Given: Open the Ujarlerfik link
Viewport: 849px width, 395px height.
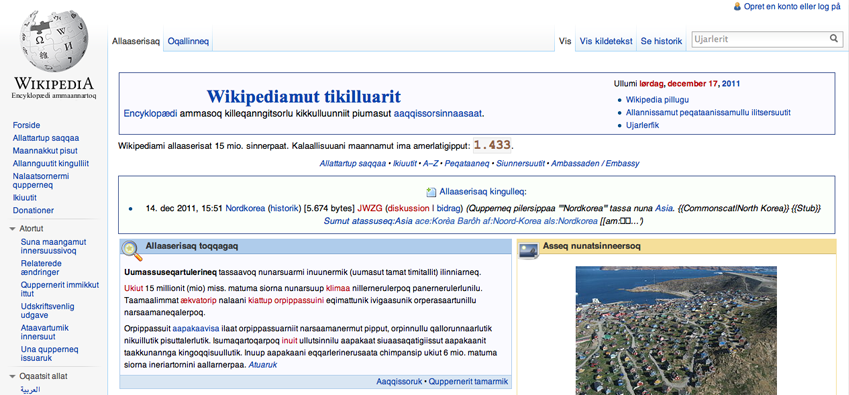Looking at the screenshot, I should point(642,126).
